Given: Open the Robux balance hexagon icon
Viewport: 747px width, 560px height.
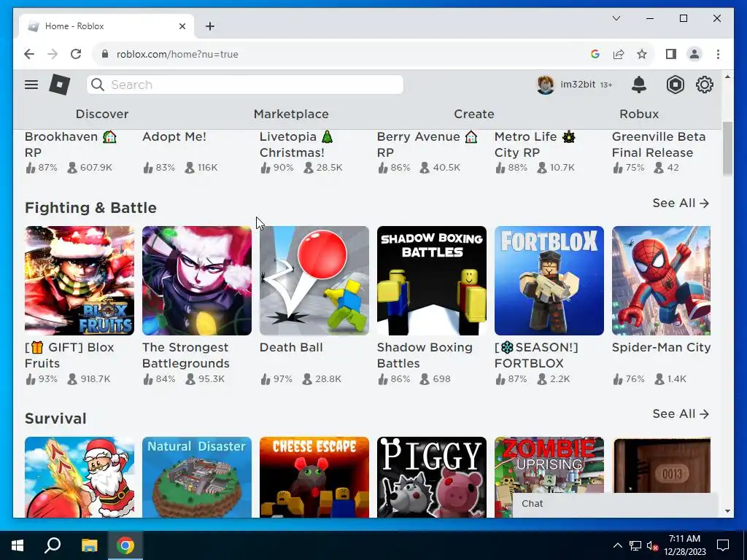Looking at the screenshot, I should click(x=675, y=85).
